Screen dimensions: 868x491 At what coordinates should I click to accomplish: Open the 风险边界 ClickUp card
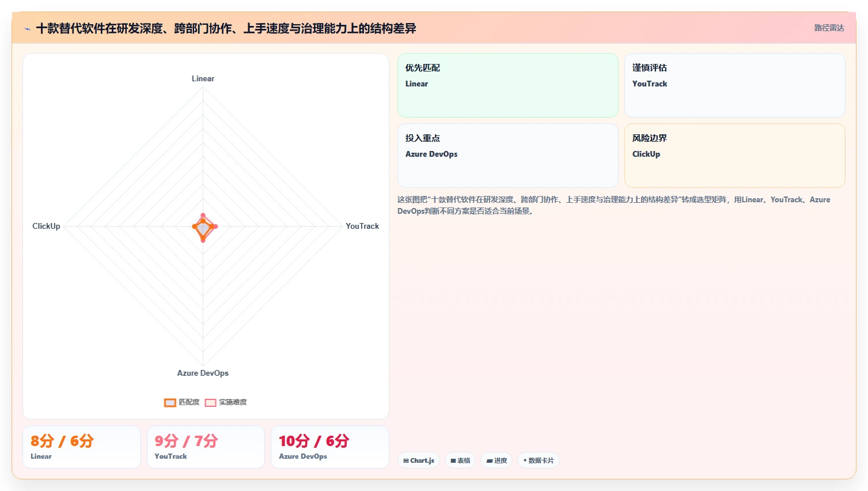pos(734,156)
